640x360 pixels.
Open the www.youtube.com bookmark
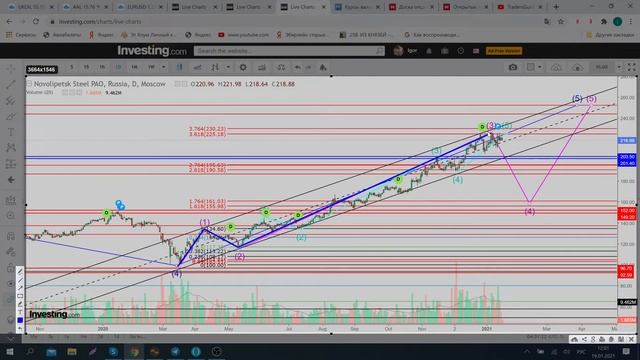243,35
